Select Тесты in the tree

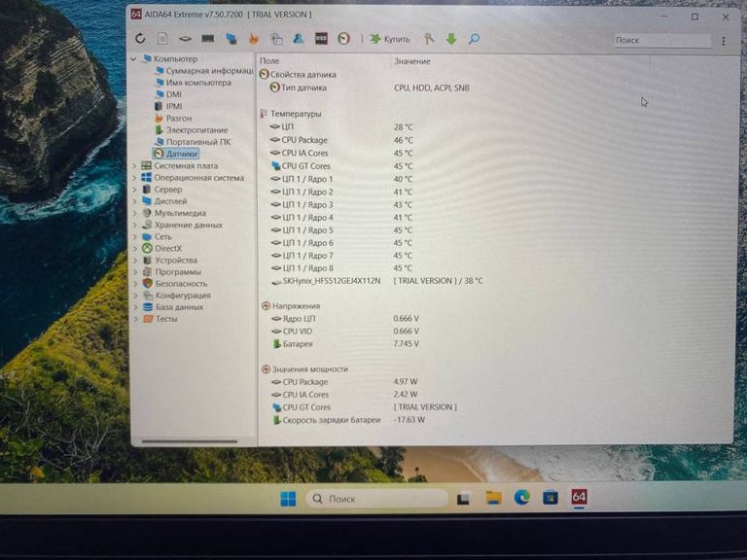coord(160,319)
